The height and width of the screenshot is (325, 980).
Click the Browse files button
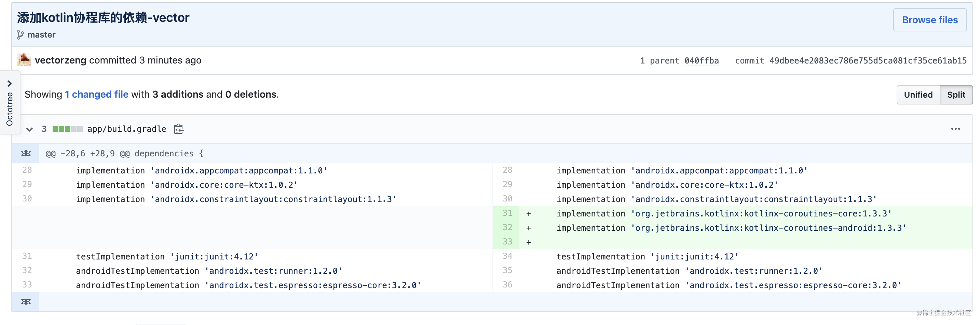point(929,20)
